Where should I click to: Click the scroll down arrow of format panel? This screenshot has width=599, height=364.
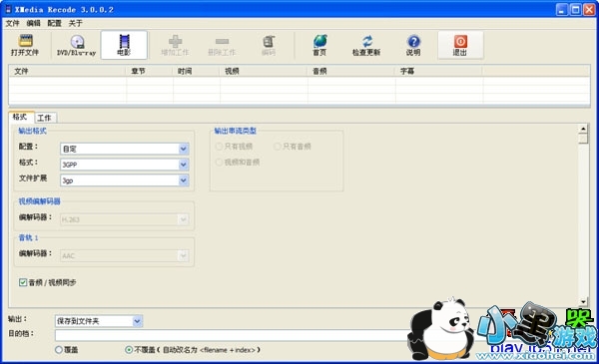pyautogui.click(x=583, y=302)
